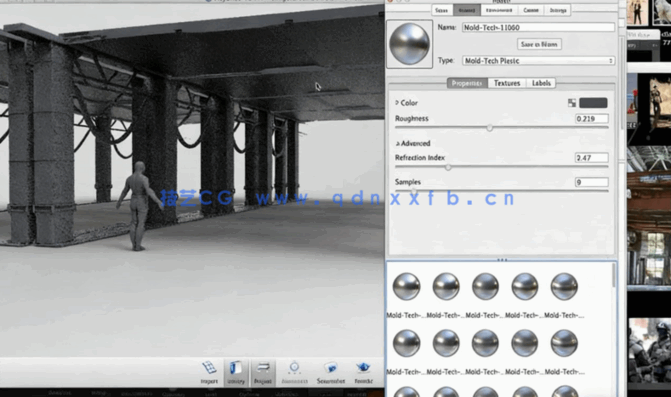Click the Screenshot toolbar icon
Image resolution: width=671 pixels, height=397 pixels.
click(331, 372)
